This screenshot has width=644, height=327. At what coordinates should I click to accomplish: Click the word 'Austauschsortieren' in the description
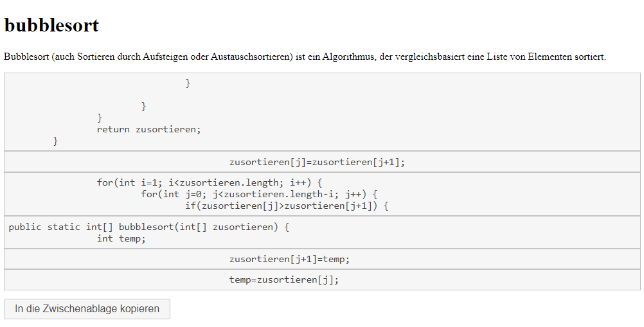(251, 57)
